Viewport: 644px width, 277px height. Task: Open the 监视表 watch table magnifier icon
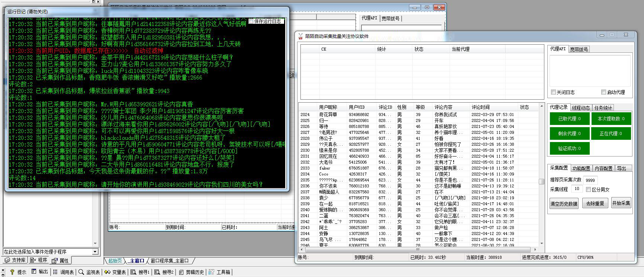[x=81, y=272]
